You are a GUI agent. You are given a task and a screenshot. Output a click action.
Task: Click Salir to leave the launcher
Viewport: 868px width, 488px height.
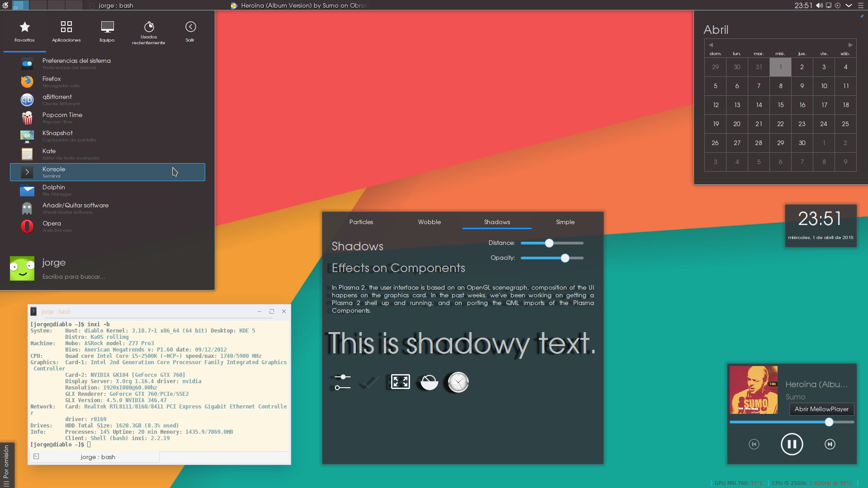pos(190,32)
